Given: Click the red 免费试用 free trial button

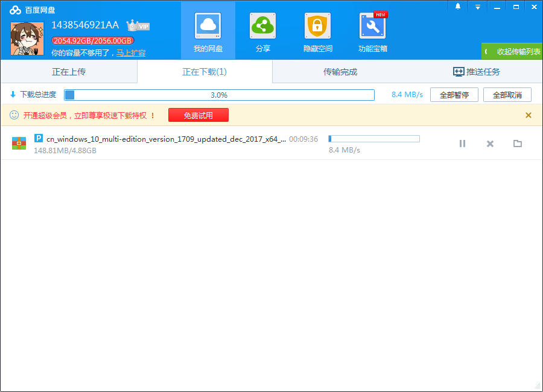Looking at the screenshot, I should click(x=198, y=115).
